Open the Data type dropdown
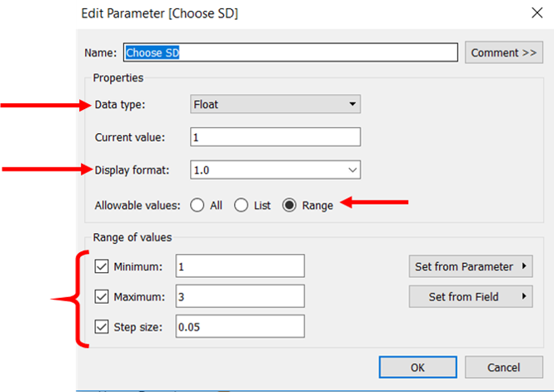The image size is (554, 392). 275,105
